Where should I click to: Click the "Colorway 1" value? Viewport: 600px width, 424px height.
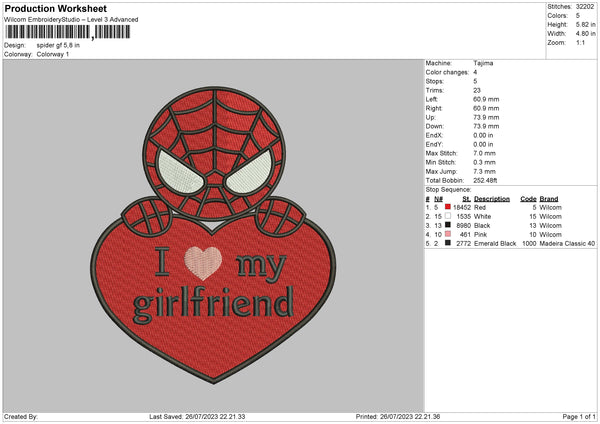53,54
